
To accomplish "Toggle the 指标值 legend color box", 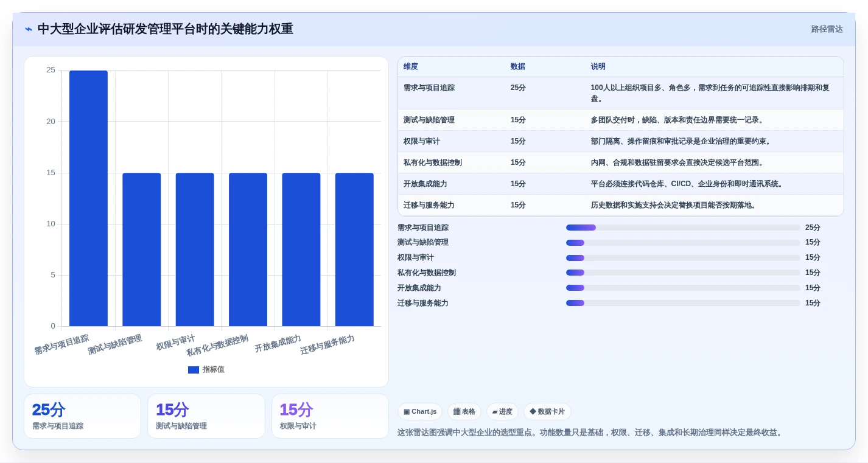I will (194, 370).
